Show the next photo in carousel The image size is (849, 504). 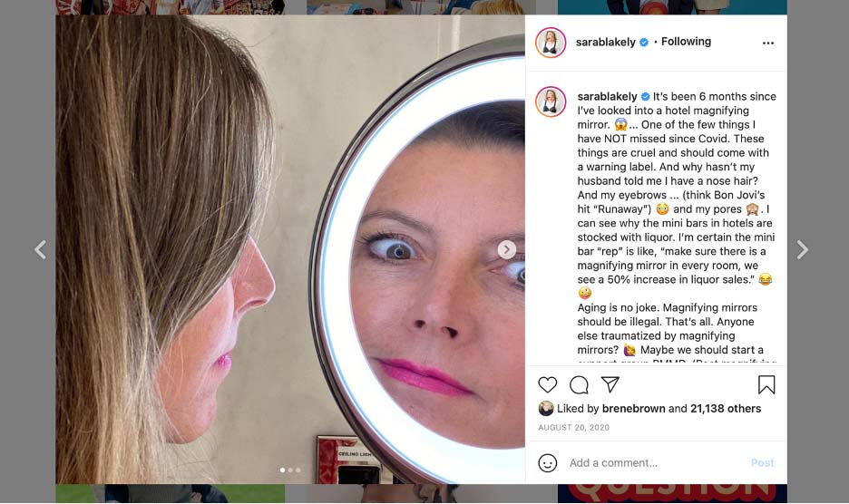[x=507, y=249]
